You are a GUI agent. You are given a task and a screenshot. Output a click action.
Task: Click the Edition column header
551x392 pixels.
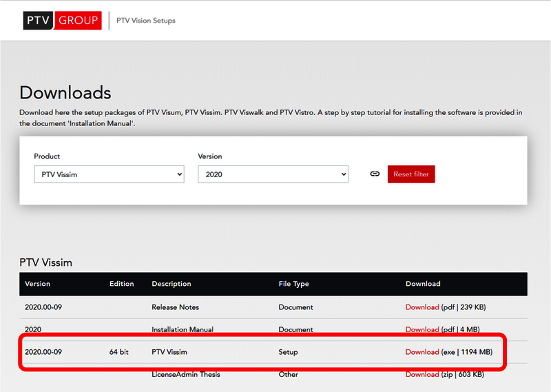pos(121,284)
